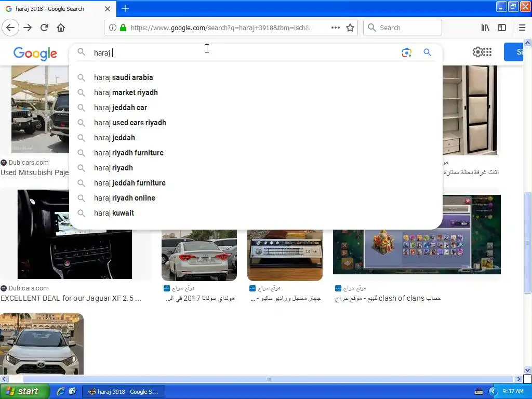Viewport: 532px width, 399px height.
Task: Open clash of clans account image
Action: click(x=417, y=252)
